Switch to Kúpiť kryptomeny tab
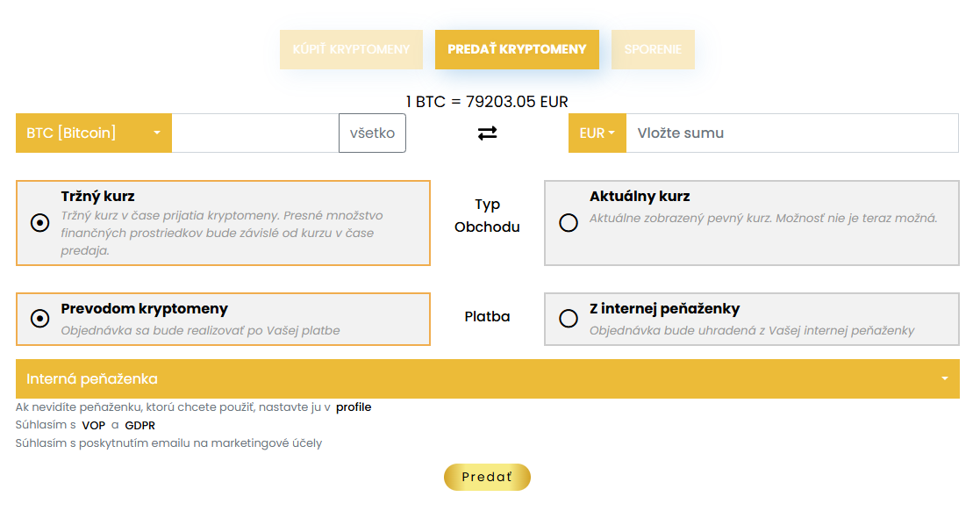Screen dimensions: 980x511 (x=351, y=49)
